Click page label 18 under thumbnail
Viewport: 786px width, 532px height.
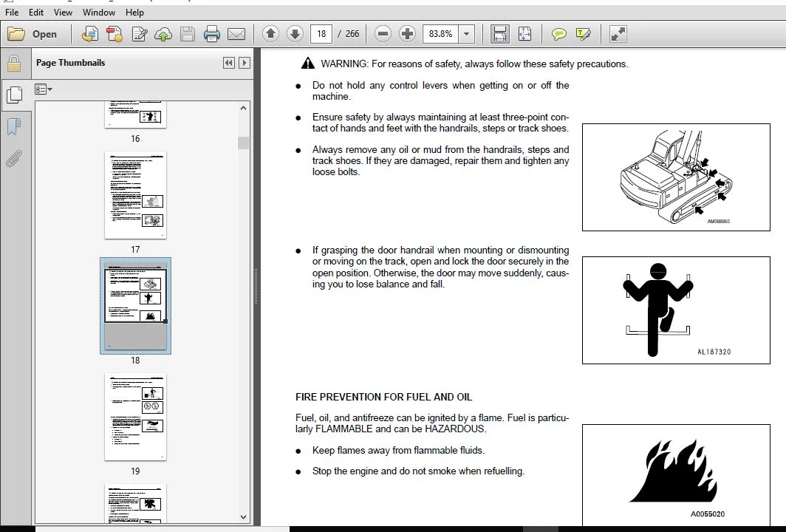135,360
